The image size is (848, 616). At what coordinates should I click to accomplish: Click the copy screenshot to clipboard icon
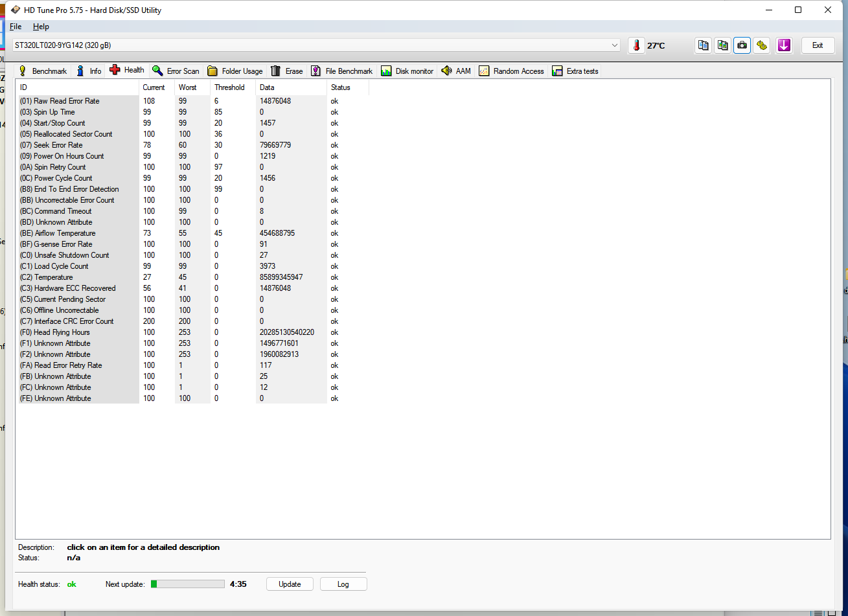tap(722, 45)
